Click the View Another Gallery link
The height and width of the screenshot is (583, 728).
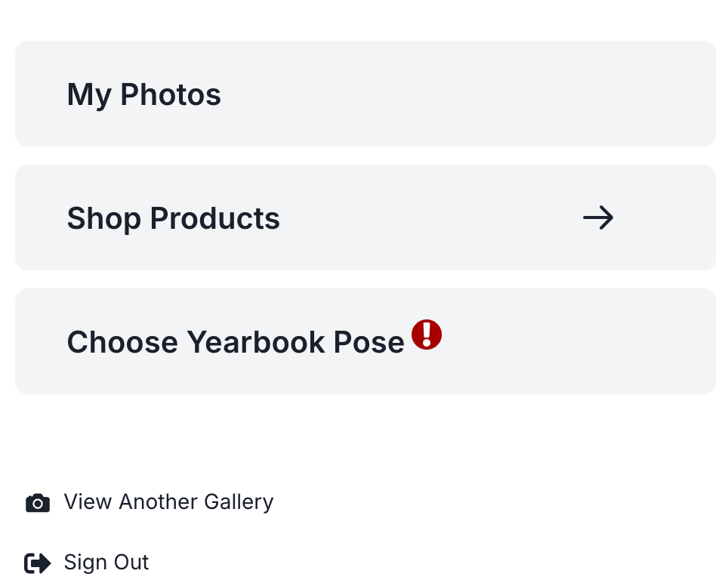coord(168,502)
